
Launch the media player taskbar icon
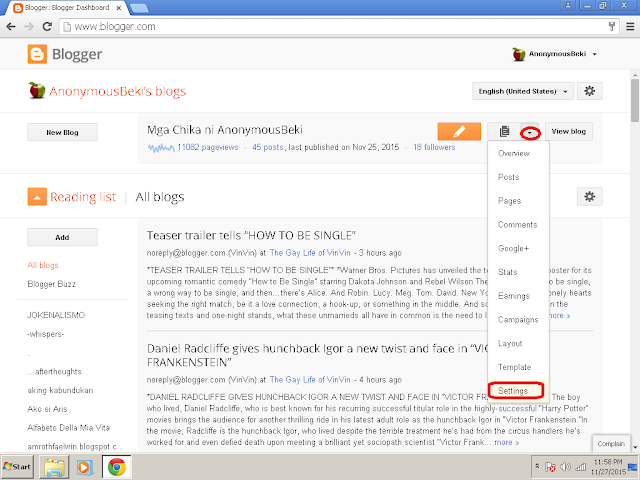coord(84,467)
